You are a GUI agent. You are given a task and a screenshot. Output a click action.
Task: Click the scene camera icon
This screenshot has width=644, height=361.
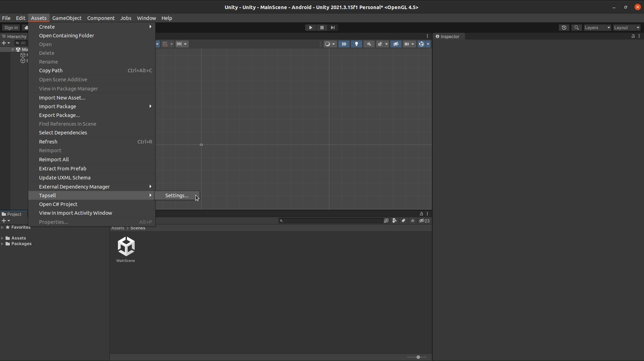[406, 44]
